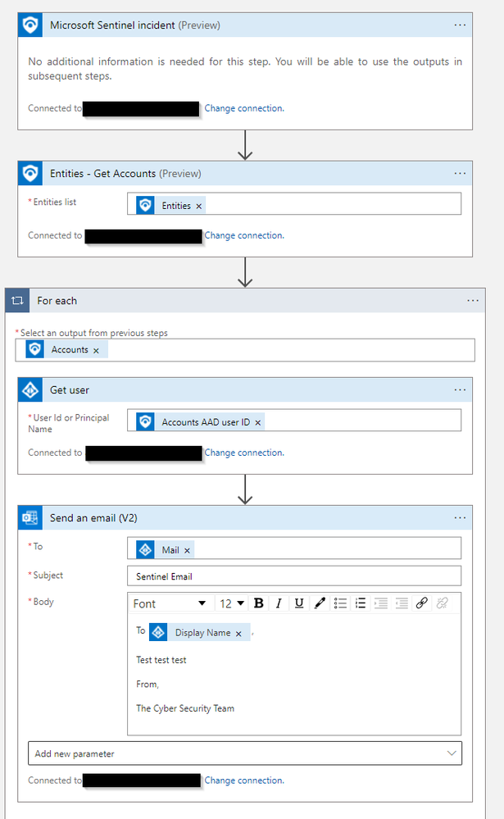This screenshot has width=504, height=819.
Task: Click the For each loop icon
Action: pyautogui.click(x=17, y=301)
